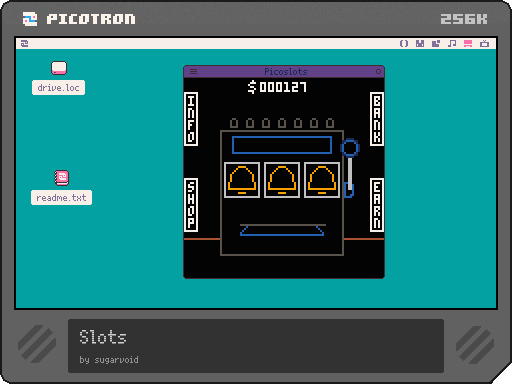
Task: Open the drive.loc desktop icon
Action: click(59, 68)
